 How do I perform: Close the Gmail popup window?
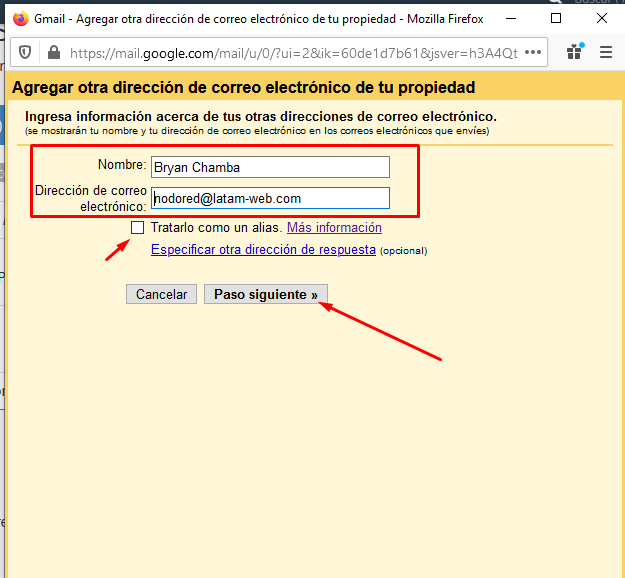[601, 18]
